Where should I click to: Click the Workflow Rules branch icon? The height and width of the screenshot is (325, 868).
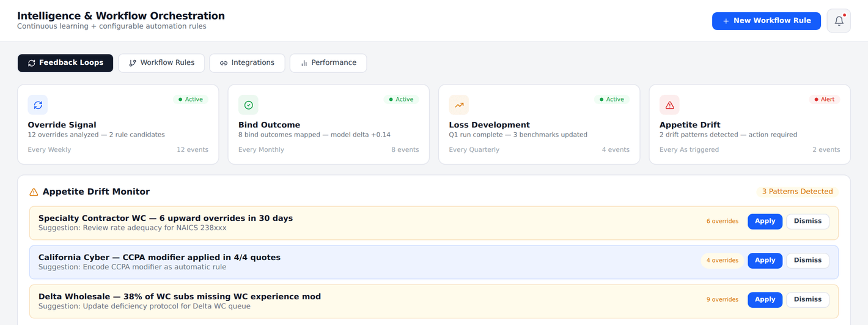click(133, 63)
